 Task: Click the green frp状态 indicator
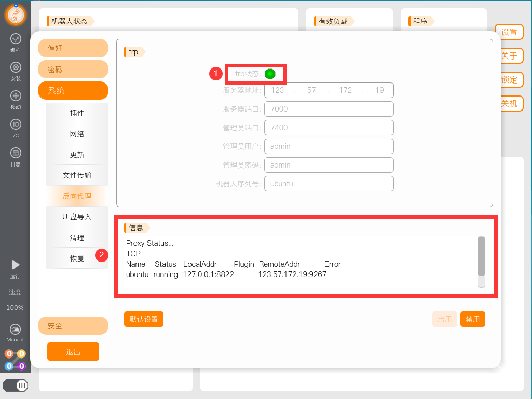tap(270, 74)
